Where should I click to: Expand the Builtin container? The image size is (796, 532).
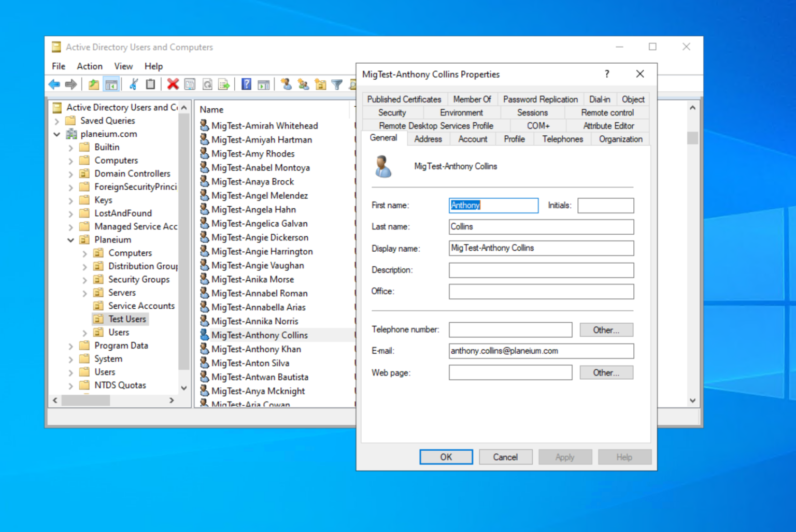click(x=71, y=148)
